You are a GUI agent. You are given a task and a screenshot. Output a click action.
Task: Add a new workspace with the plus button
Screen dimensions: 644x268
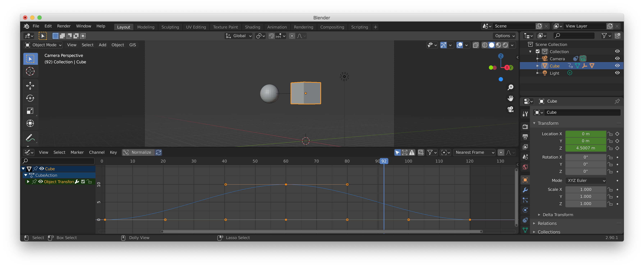(x=375, y=27)
